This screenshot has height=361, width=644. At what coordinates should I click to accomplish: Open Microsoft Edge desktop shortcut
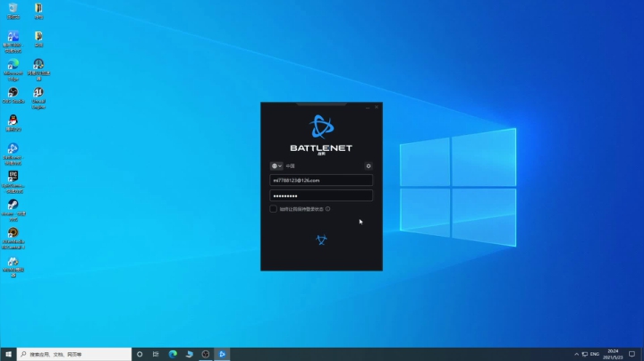13,71
